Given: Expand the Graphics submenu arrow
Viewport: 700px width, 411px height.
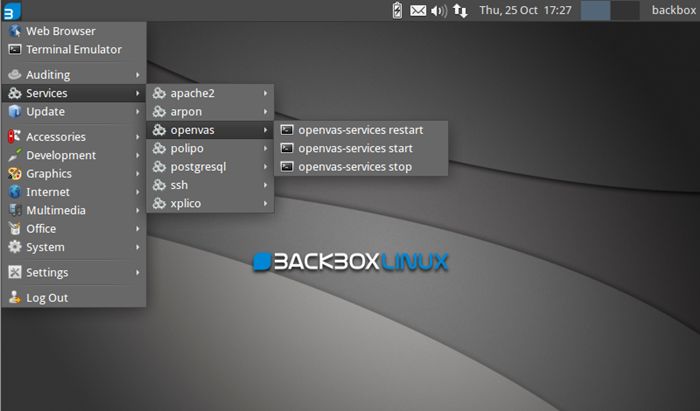Looking at the screenshot, I should [x=138, y=174].
